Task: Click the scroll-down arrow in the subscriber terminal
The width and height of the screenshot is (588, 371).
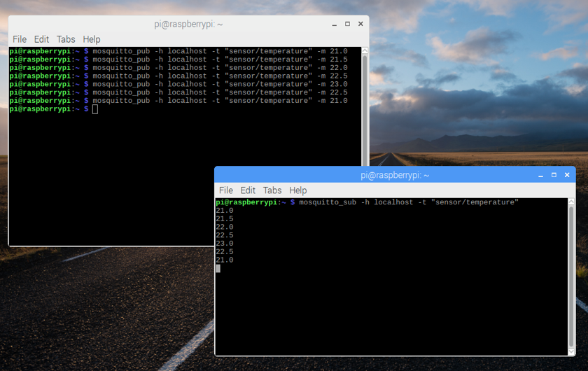Action: 571,352
